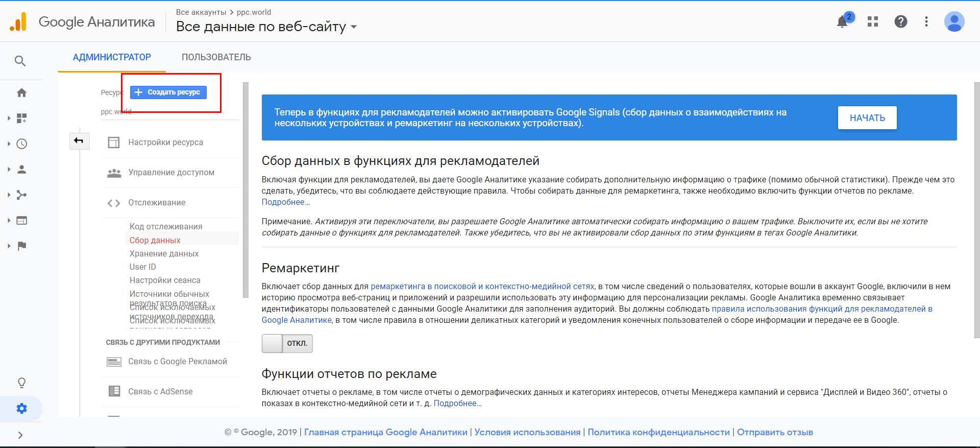980x448 pixels.
Task: Select 'User ID' menu item
Action: tap(143, 267)
